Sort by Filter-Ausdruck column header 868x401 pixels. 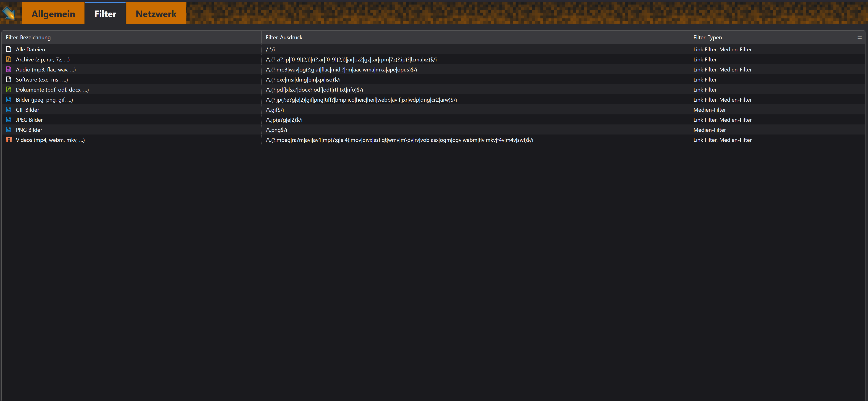(x=284, y=37)
